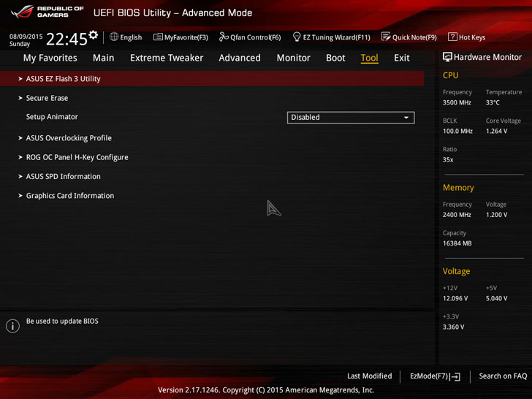Launch the EZ Tuning Wizard(F11)
Viewport: 532px width, 399px height.
[x=332, y=37]
